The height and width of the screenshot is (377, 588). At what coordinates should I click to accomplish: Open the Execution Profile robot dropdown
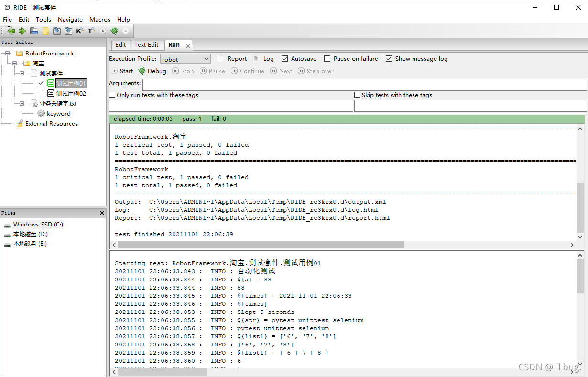coord(185,59)
